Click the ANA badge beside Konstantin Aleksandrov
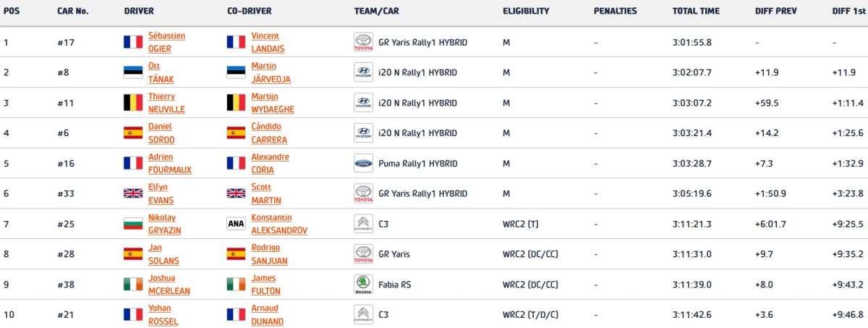 click(x=237, y=224)
